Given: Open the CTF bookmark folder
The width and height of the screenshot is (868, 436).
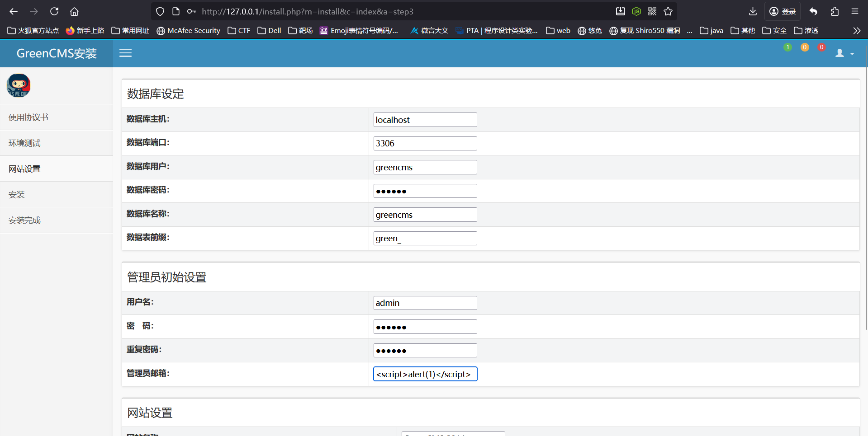Looking at the screenshot, I should (x=239, y=31).
